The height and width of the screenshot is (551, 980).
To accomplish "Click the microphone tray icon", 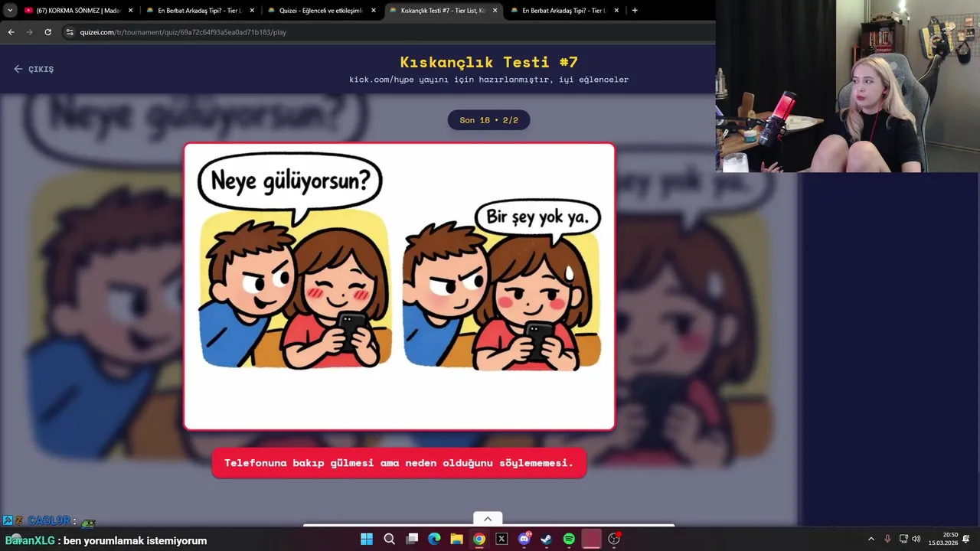I will point(887,539).
